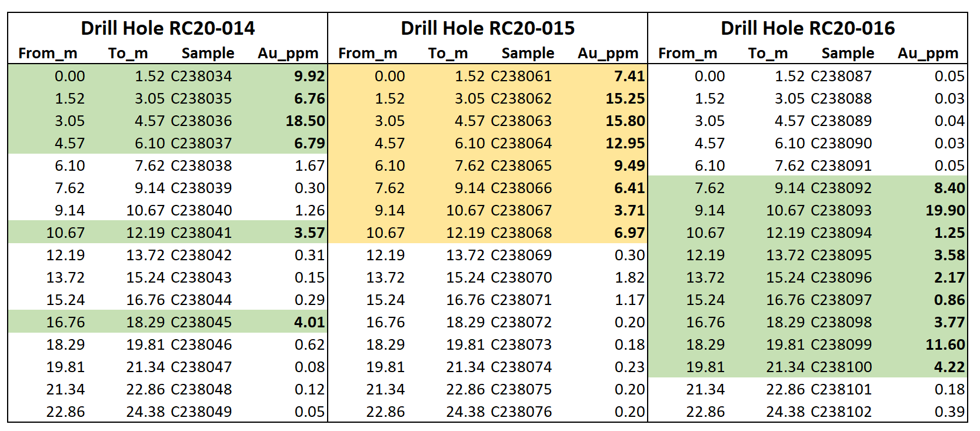Select the 9.92 Au_ppm value
The image size is (980, 431).
click(x=309, y=77)
